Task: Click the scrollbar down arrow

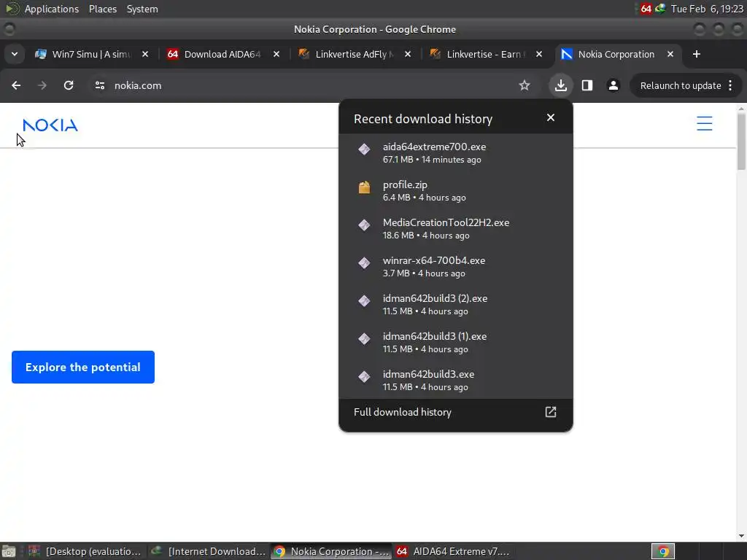Action: tap(741, 536)
